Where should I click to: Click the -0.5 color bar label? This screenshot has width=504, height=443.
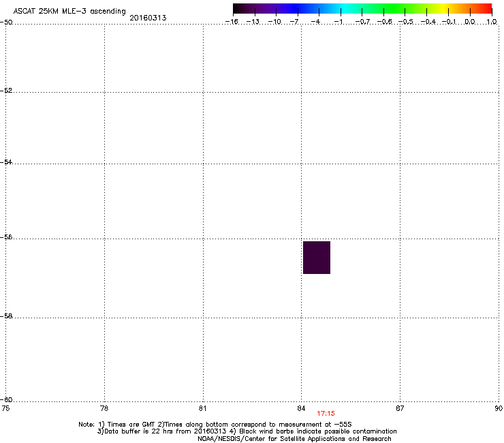coord(406,22)
